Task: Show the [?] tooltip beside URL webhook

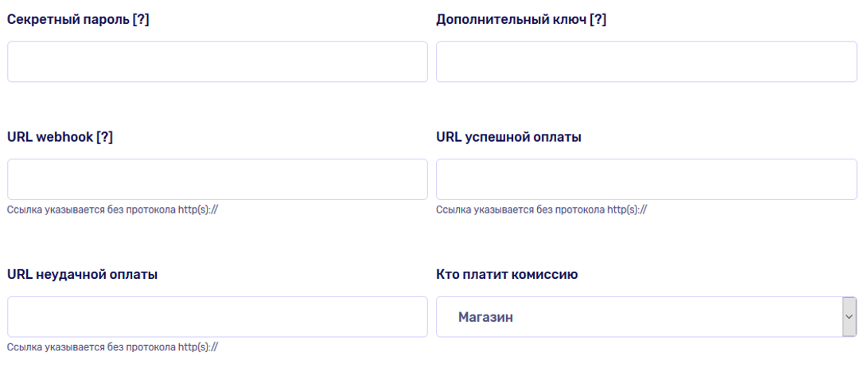Action: point(104,137)
